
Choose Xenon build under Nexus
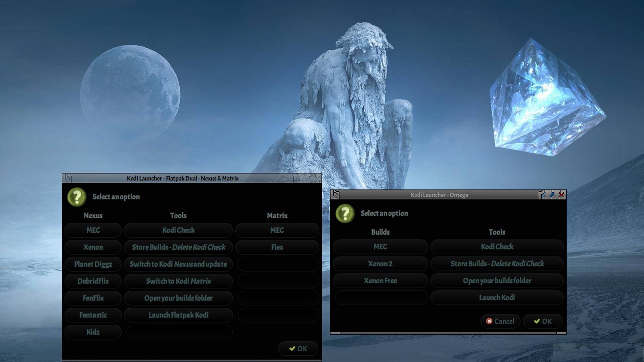(93, 247)
